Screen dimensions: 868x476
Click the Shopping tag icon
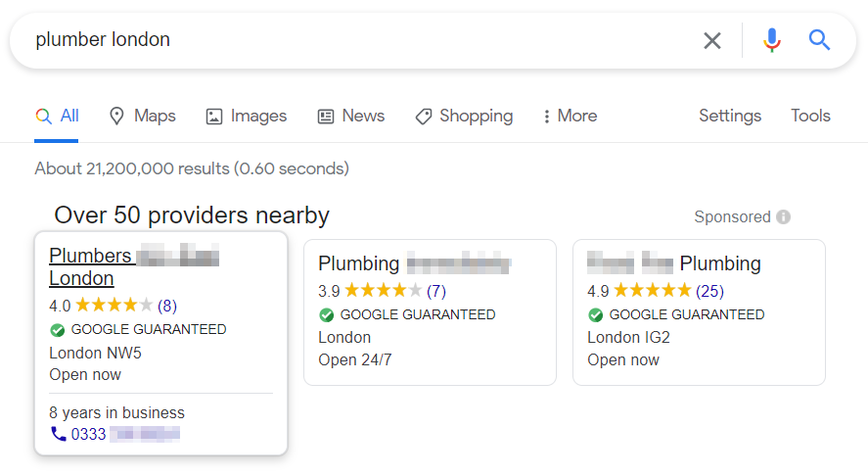pyautogui.click(x=424, y=116)
